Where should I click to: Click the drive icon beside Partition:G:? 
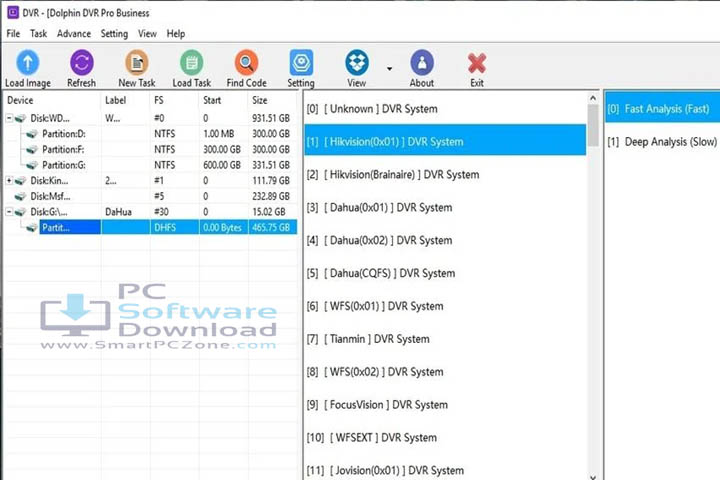coord(32,165)
